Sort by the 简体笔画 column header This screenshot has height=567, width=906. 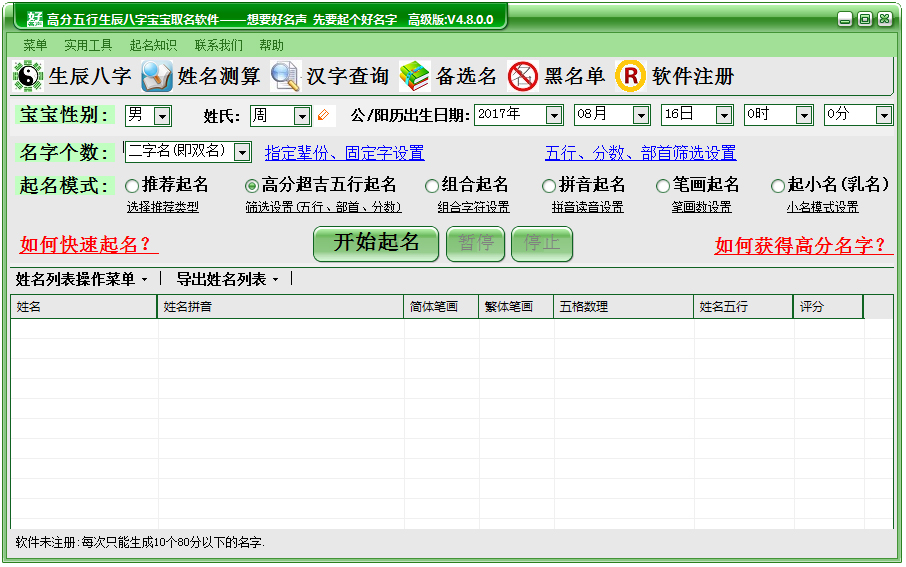441,306
